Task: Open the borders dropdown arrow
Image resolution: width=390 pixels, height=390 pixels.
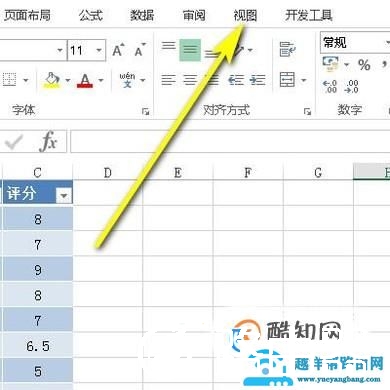Action: 26,80
